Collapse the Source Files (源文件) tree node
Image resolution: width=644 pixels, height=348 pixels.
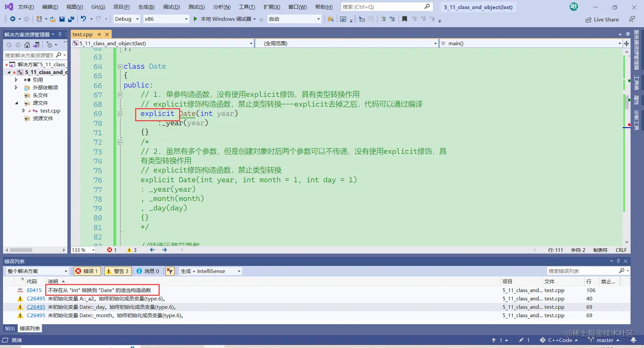point(17,103)
